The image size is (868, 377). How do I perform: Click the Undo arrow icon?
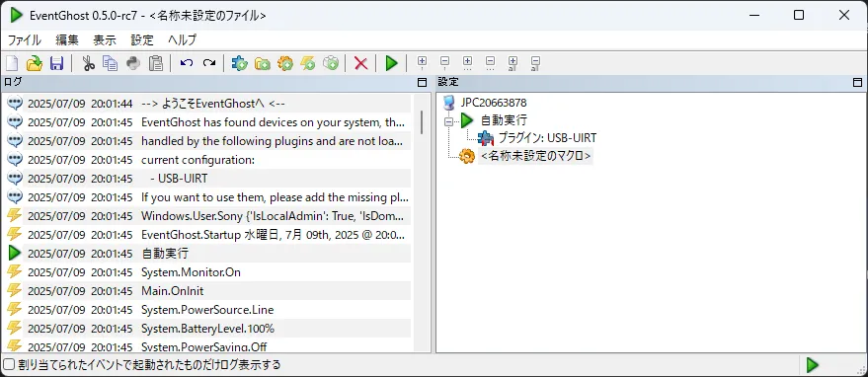[x=187, y=63]
